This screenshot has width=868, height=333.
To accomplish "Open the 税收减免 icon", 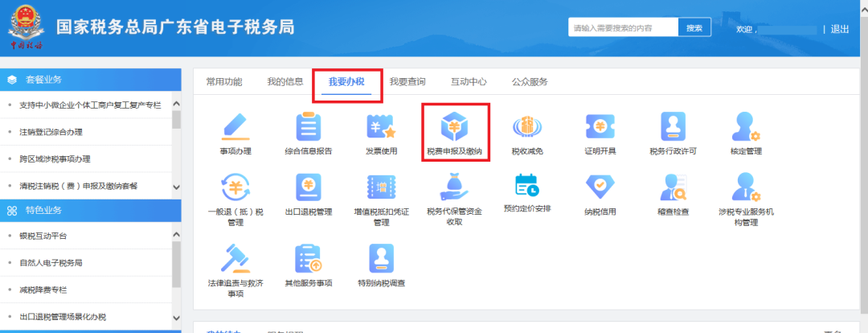I will point(527,126).
